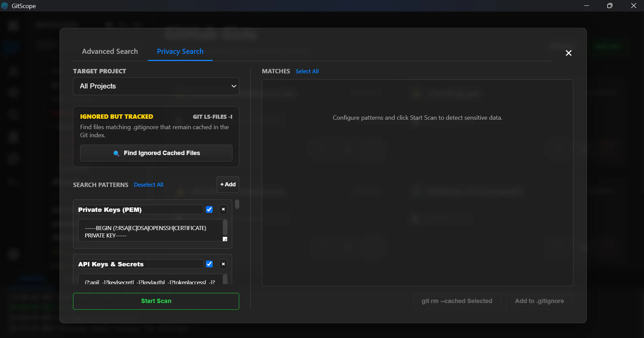Edit the API Keys & Secrets name field
Screen dimensions: 644x338
(x=140, y=264)
